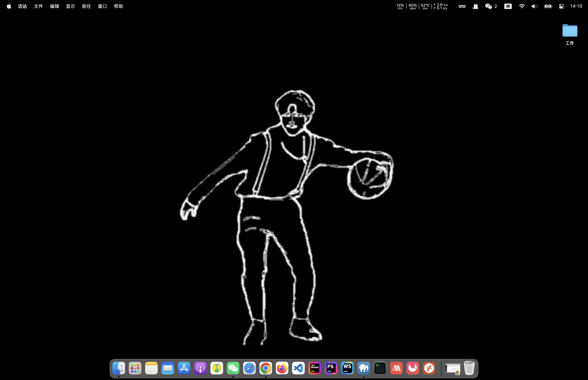Screen dimensions: 588x380
Task: Click the Wi-Fi status icon
Action: coord(522,6)
